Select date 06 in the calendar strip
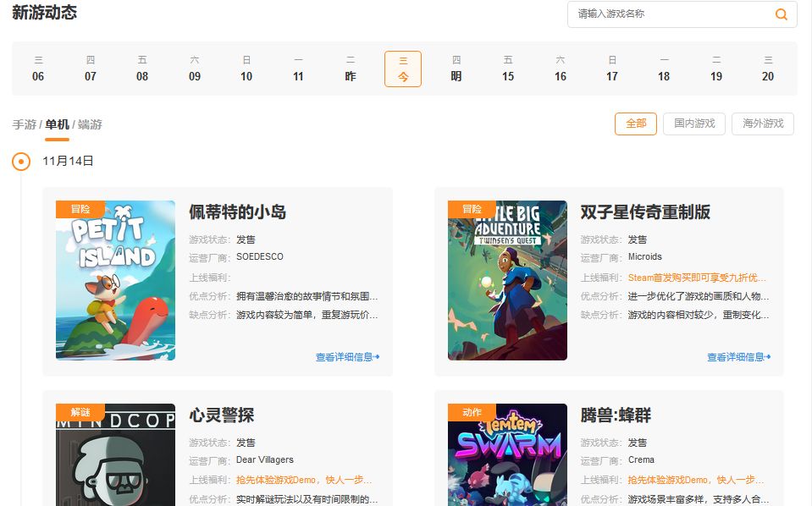 click(x=38, y=69)
